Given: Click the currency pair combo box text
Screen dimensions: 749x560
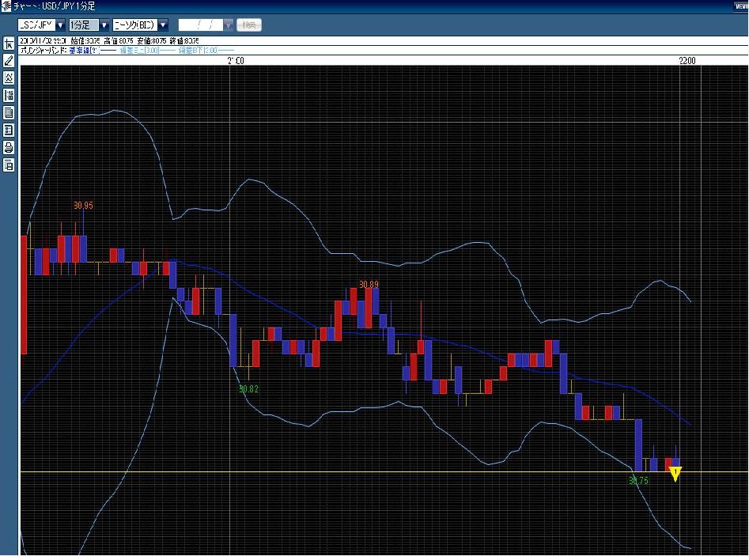Looking at the screenshot, I should pyautogui.click(x=37, y=25).
